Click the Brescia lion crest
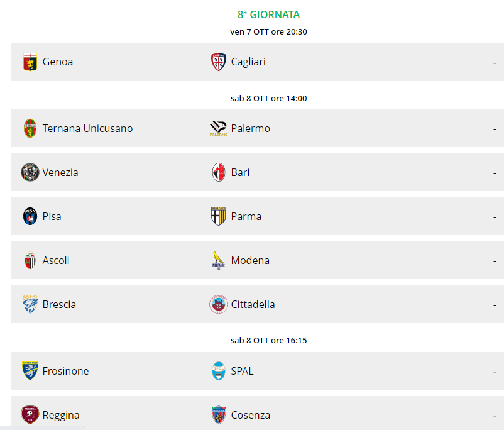The image size is (504, 430). coord(30,304)
